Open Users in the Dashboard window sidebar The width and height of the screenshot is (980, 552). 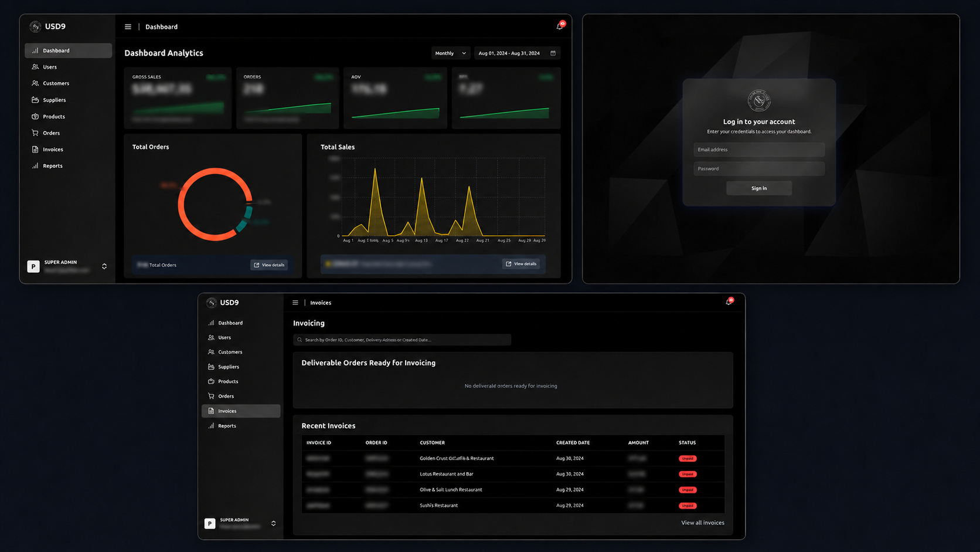68,67
